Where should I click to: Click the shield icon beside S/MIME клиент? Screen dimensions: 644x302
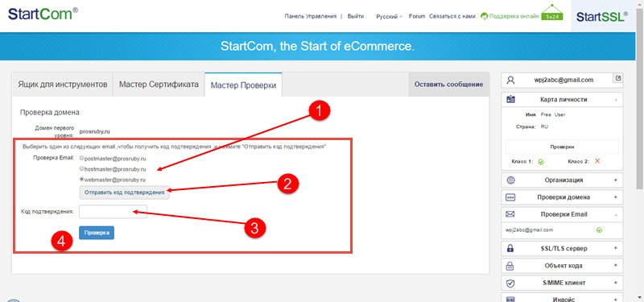click(x=510, y=283)
